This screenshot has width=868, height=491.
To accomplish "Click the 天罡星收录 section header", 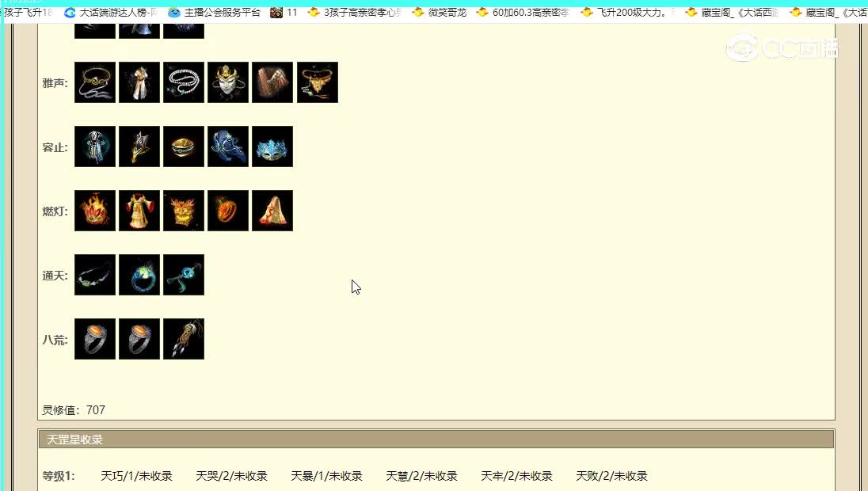I will pyautogui.click(x=436, y=440).
